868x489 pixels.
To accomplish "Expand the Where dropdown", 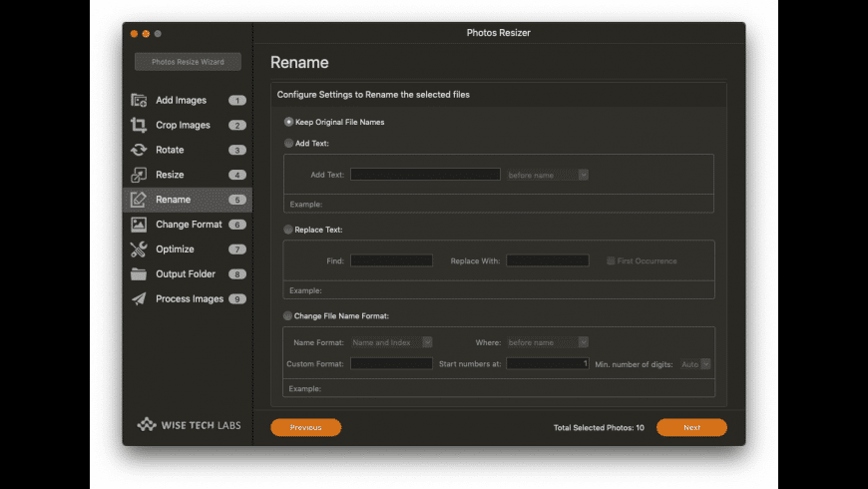I will coord(548,342).
